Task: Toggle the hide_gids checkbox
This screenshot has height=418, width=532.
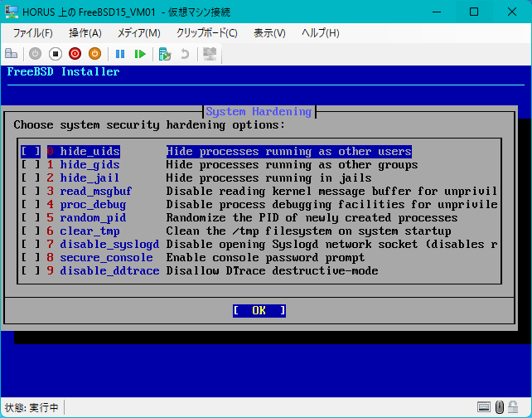Action: pyautogui.click(x=31, y=165)
